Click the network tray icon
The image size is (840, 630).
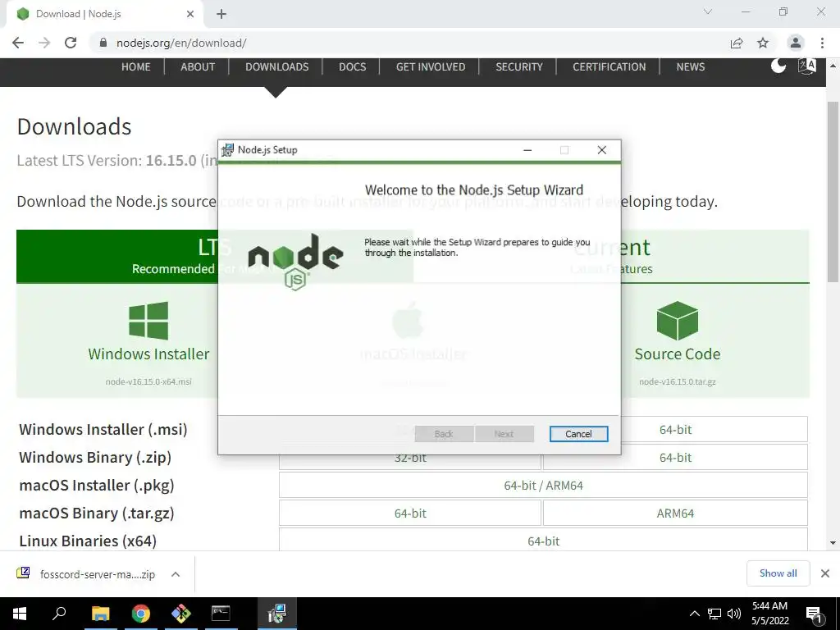[714, 614]
